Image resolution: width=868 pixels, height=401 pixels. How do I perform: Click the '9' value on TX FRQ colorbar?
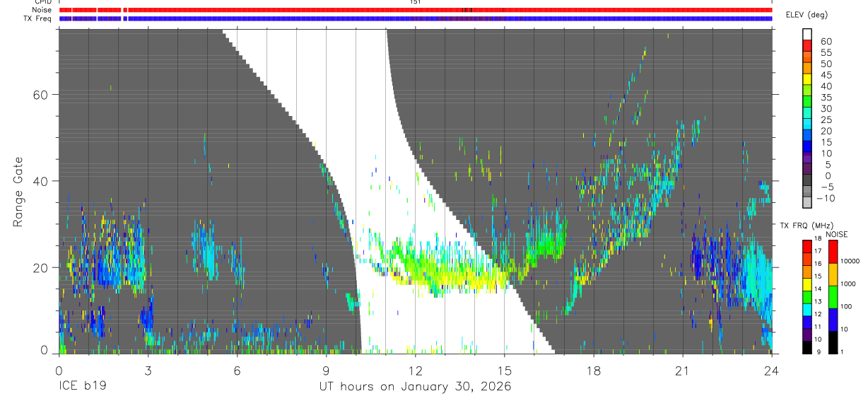(819, 351)
